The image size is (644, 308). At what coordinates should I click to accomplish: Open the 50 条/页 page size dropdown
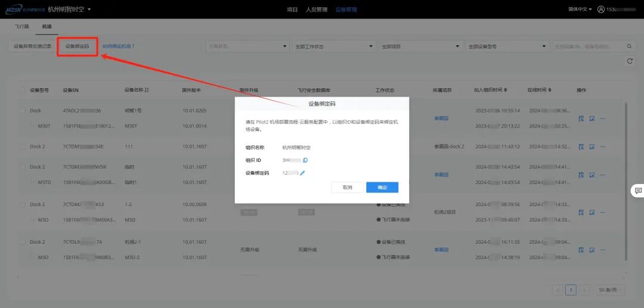click(x=610, y=290)
